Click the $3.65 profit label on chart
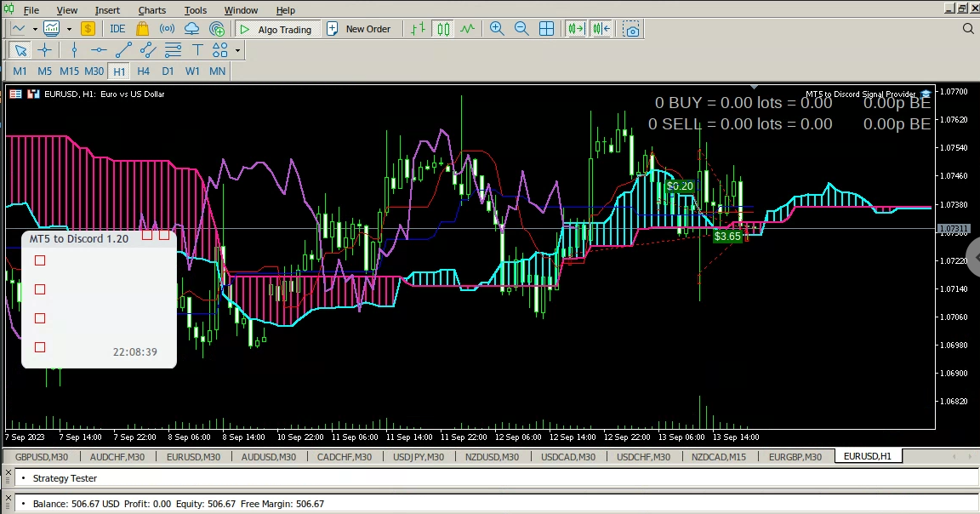Viewport: 980px width, 514px height. [727, 237]
